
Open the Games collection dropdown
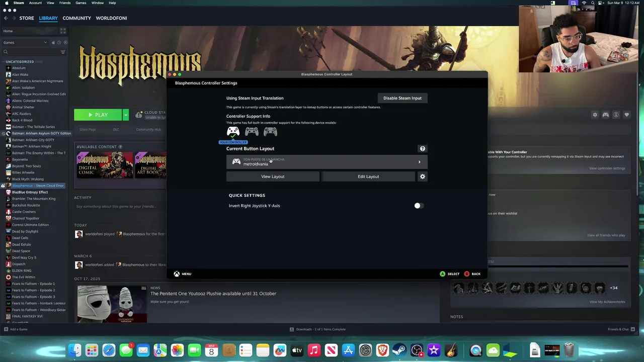tap(25, 43)
